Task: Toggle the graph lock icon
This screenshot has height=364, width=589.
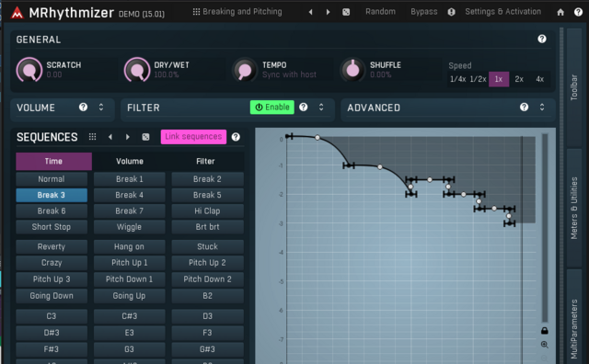Action: tap(544, 331)
